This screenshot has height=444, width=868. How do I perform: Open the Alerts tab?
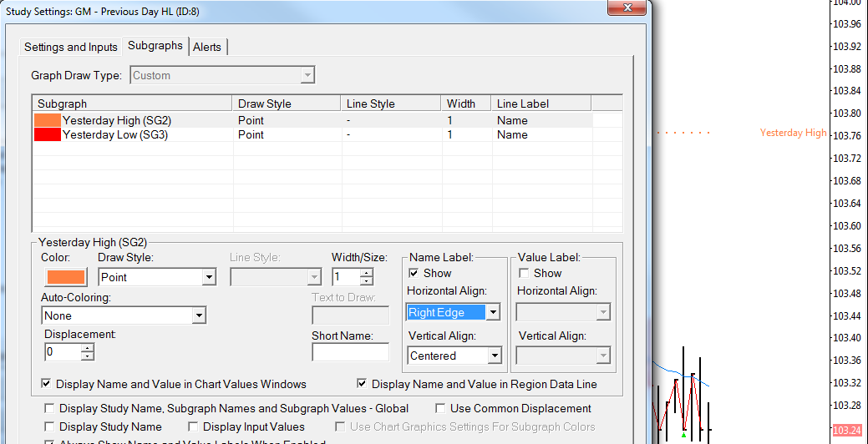(x=207, y=47)
